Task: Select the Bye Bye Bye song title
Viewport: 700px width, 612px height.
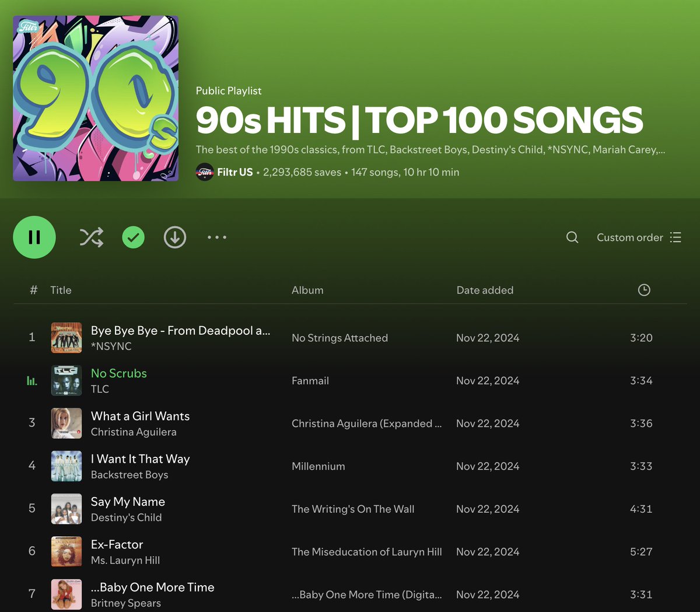Action: (x=180, y=331)
